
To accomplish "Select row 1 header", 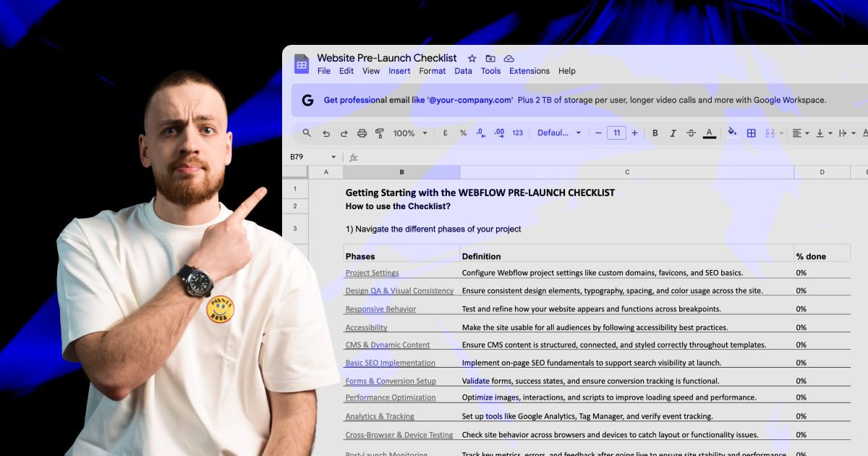I will tap(295, 189).
